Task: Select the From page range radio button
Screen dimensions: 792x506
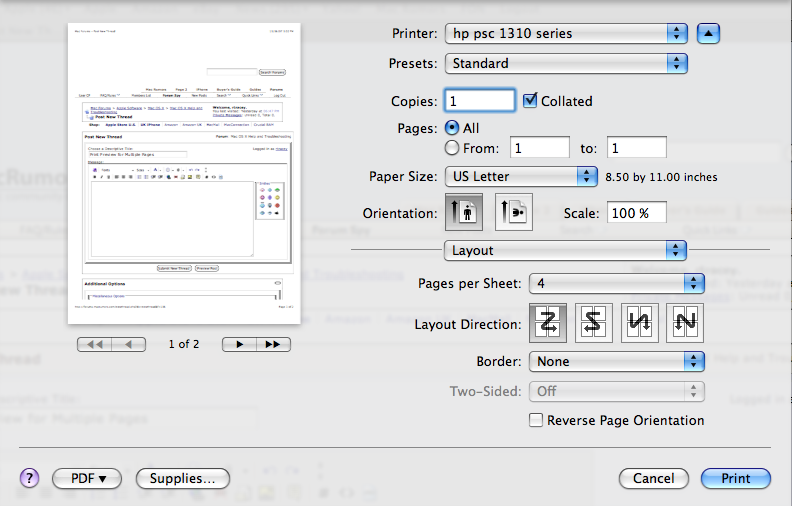Action: [x=452, y=148]
